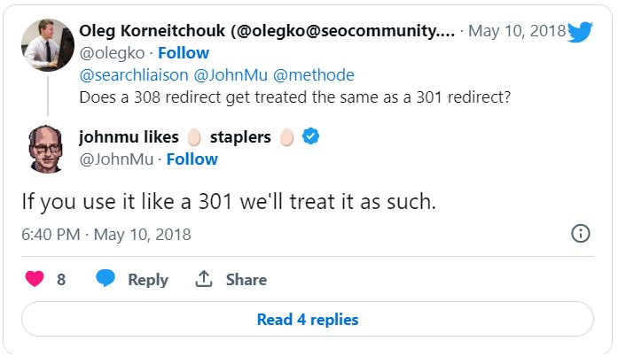Open the Read 4 replies button

(308, 319)
